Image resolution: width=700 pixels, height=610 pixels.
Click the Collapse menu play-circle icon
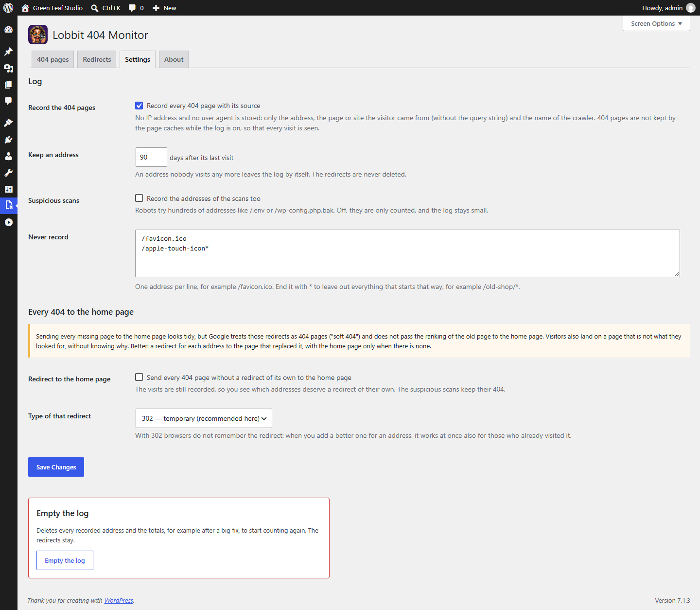point(8,222)
